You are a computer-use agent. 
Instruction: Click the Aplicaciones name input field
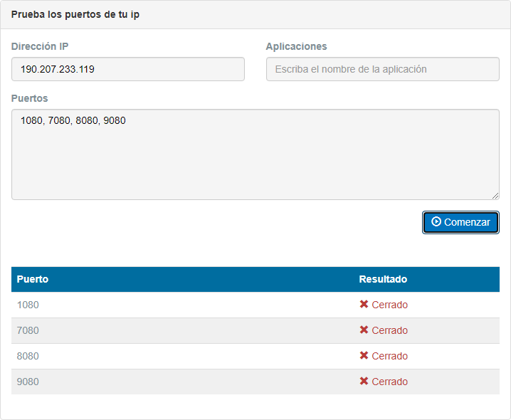[383, 69]
